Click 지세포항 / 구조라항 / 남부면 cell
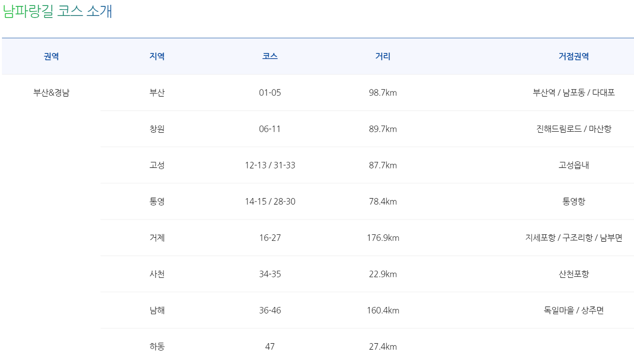This screenshot has height=364, width=634. point(574,238)
